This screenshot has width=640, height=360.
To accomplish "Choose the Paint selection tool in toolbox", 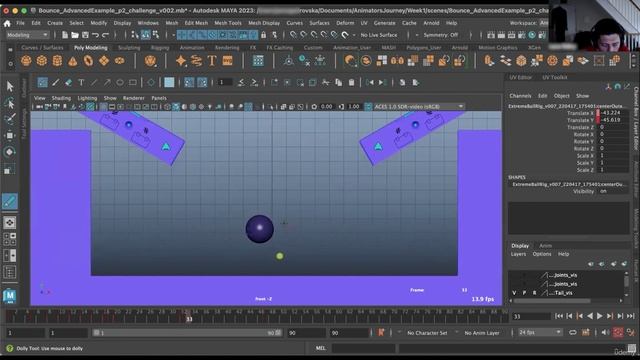I will pos(10,119).
